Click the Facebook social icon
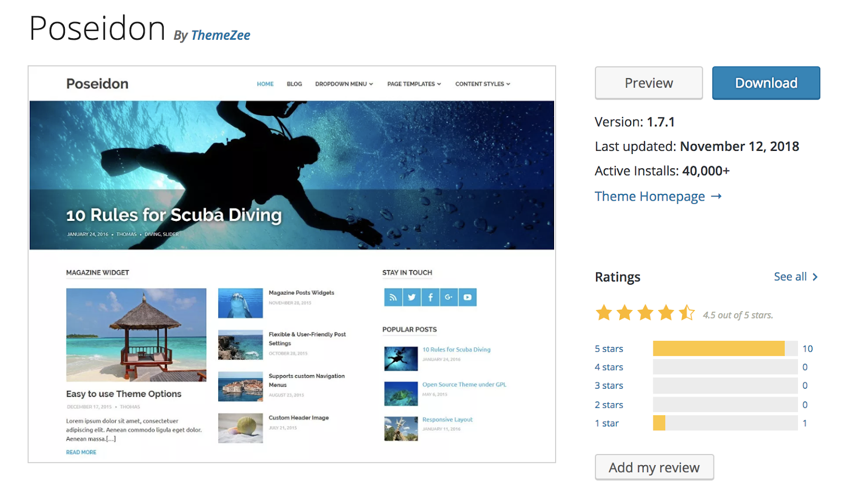850x504 pixels. tap(430, 297)
